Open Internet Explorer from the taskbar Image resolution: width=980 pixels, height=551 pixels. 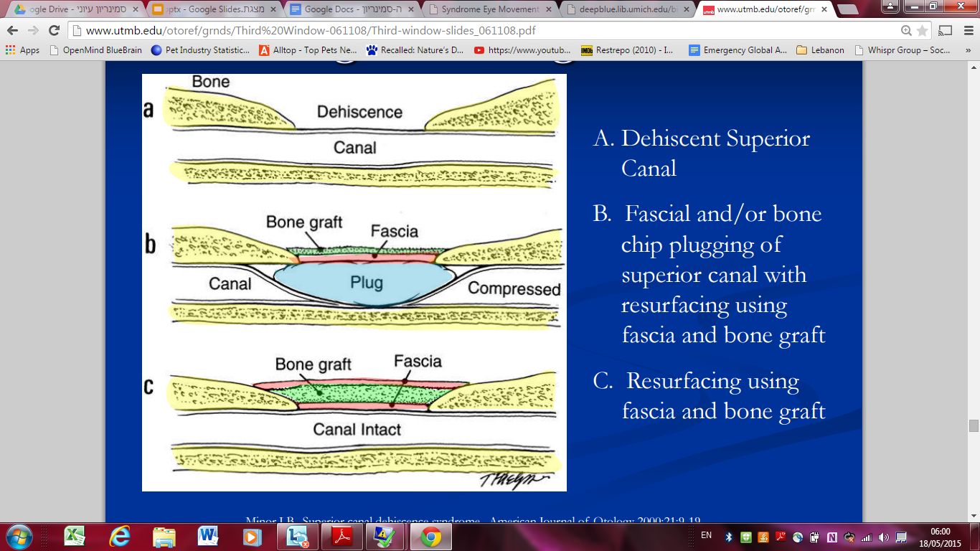(x=120, y=537)
